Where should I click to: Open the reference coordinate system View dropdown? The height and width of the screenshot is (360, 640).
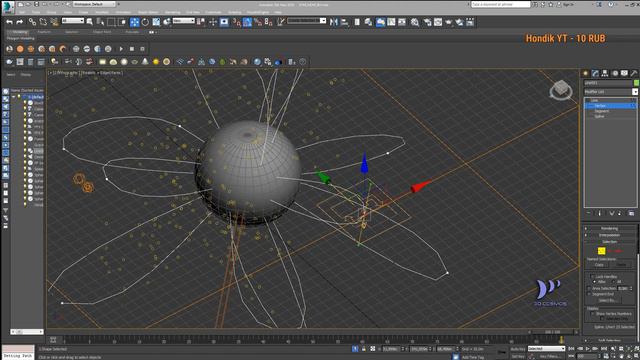(x=183, y=20)
